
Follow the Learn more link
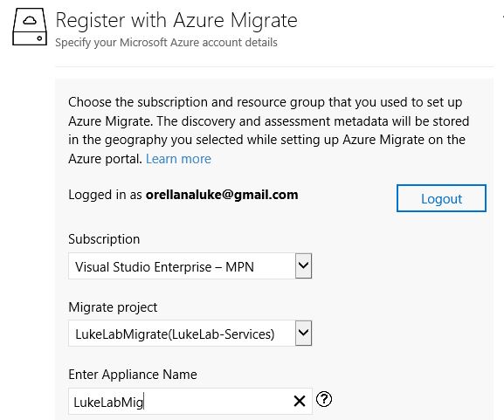[x=178, y=159]
